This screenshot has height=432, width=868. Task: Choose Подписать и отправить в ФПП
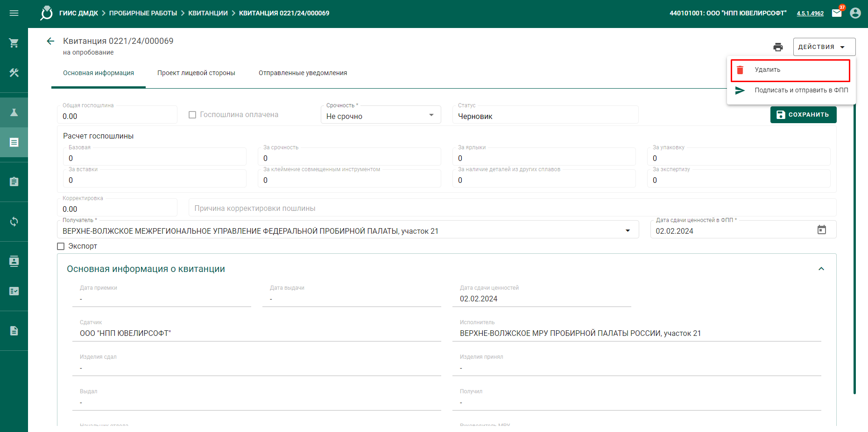[x=791, y=91]
